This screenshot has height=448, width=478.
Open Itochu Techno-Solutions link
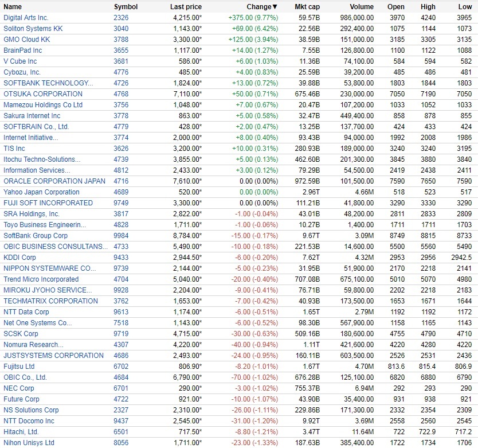click(42, 159)
